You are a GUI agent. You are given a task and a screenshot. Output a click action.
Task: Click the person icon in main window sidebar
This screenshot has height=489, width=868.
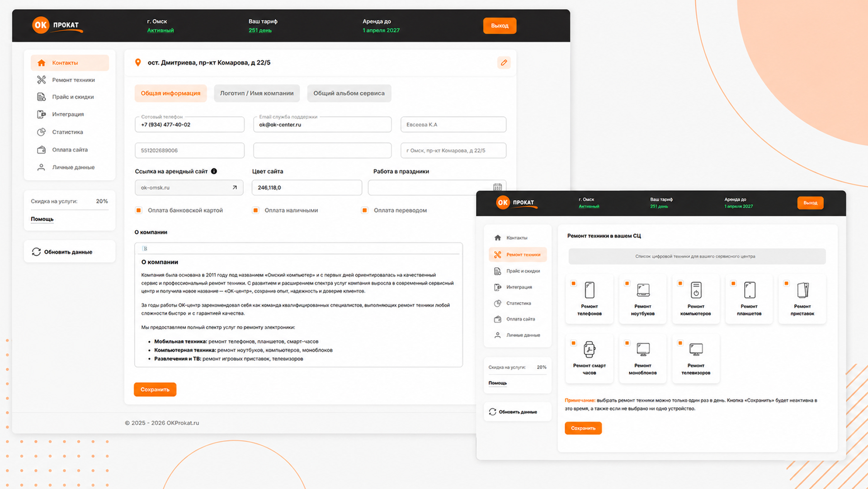41,167
